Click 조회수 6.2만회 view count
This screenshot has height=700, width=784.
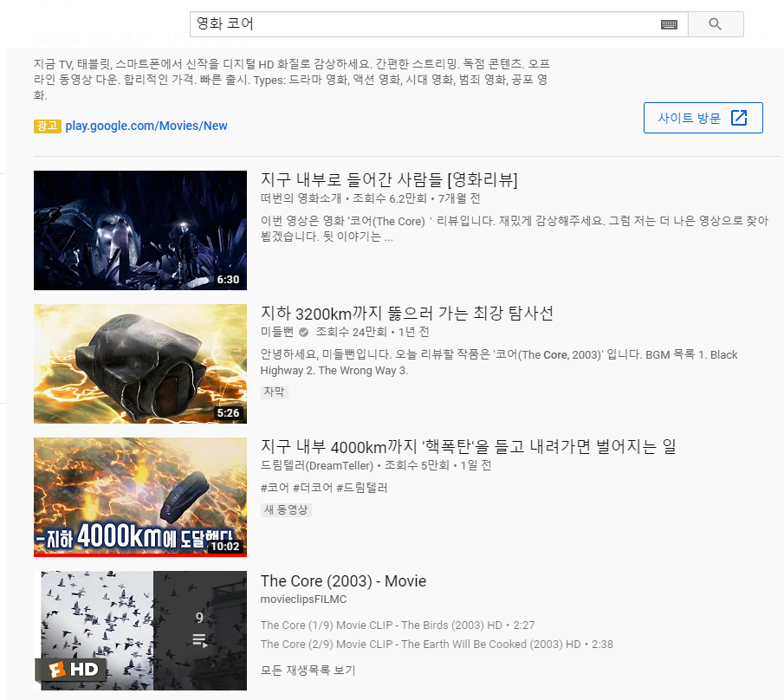390,198
